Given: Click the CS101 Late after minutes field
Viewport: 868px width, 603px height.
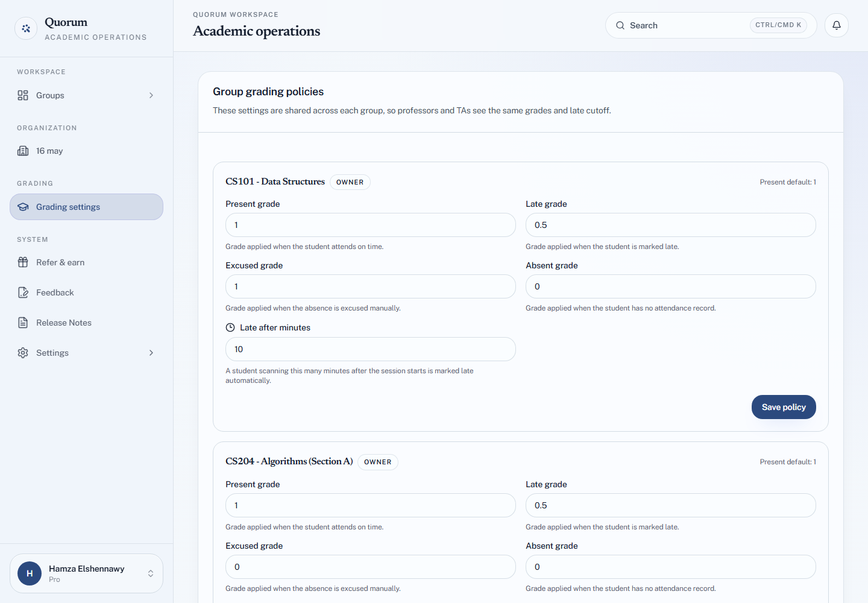Looking at the screenshot, I should coord(371,349).
